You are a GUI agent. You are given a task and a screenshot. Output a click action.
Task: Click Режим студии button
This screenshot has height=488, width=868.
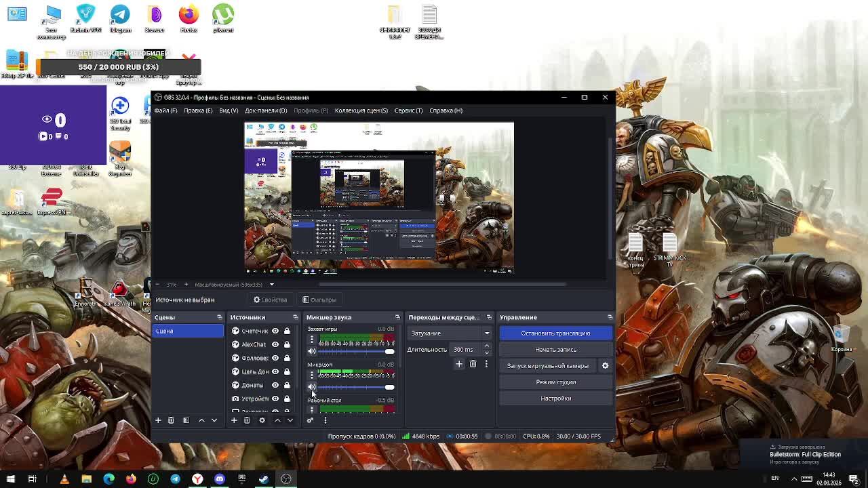click(556, 382)
